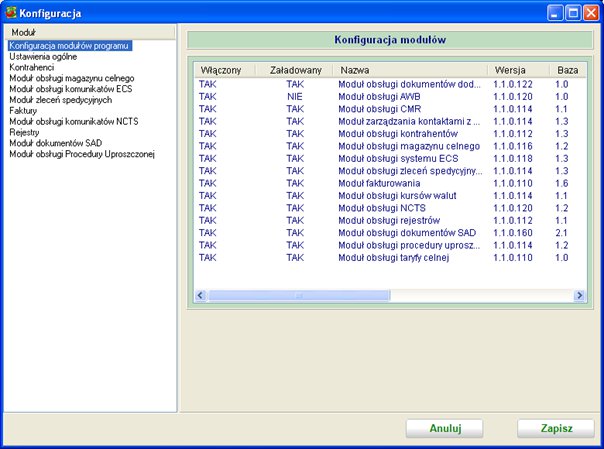
Task: Select table row Moduł obsługi dokumentów SAD
Action: pyautogui.click(x=390, y=233)
